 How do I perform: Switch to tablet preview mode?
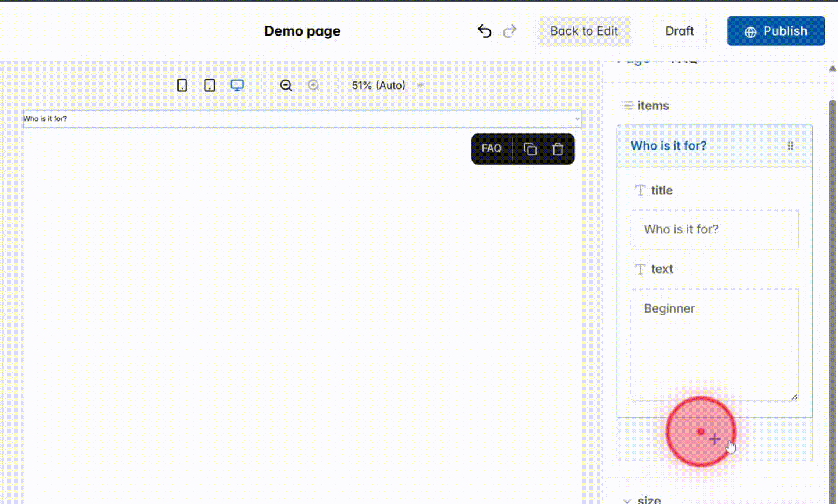pos(210,85)
